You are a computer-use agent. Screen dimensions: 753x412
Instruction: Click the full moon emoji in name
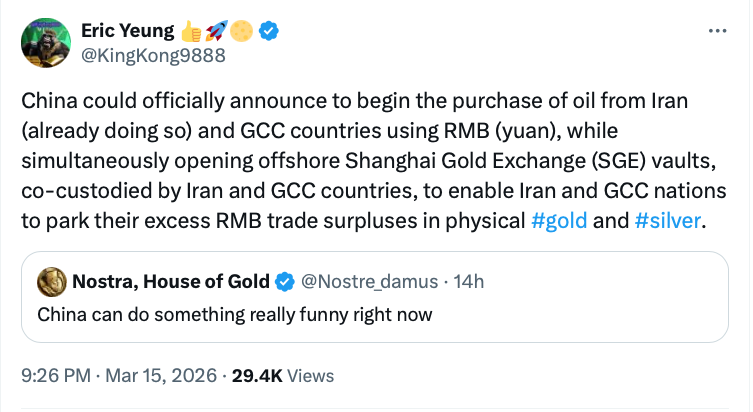click(x=244, y=32)
